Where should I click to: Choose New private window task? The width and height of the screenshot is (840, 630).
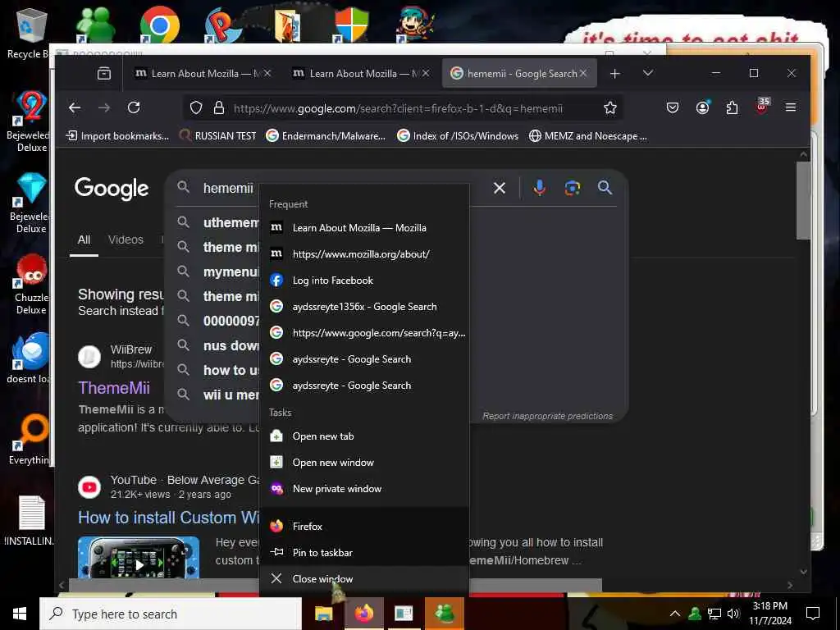[x=364, y=489]
